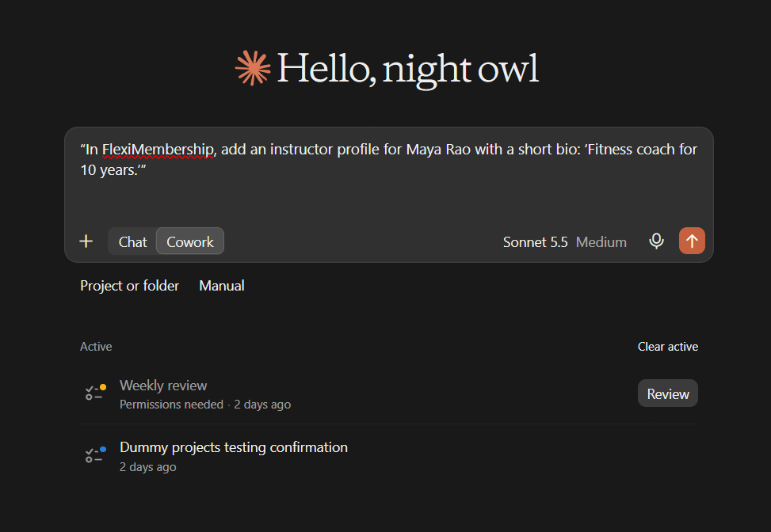Click the microphone voice input icon
Image resolution: width=771 pixels, height=532 pixels.
pyautogui.click(x=656, y=241)
